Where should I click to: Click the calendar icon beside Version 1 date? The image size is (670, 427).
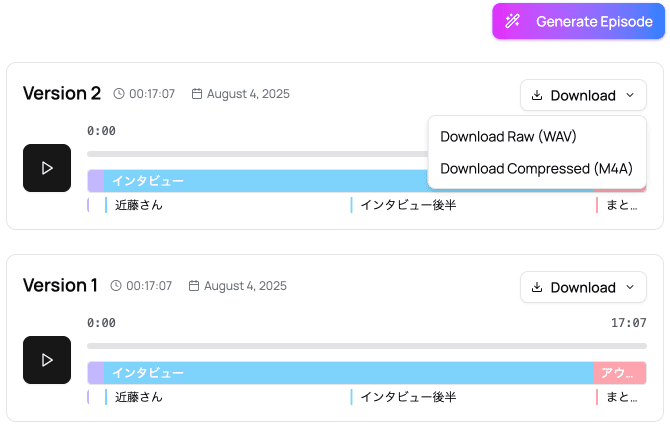click(194, 286)
